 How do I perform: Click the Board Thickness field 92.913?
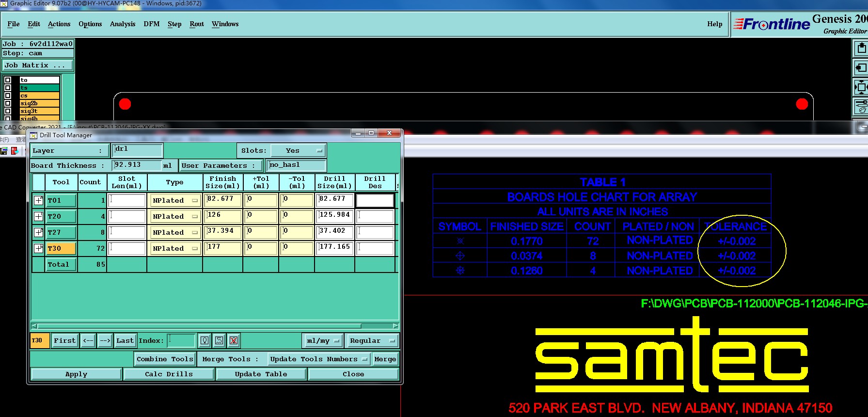point(137,165)
